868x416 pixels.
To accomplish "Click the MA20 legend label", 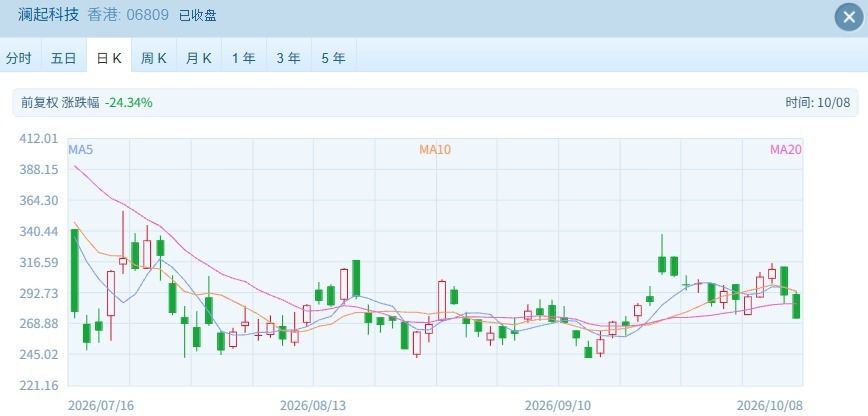I will click(786, 150).
